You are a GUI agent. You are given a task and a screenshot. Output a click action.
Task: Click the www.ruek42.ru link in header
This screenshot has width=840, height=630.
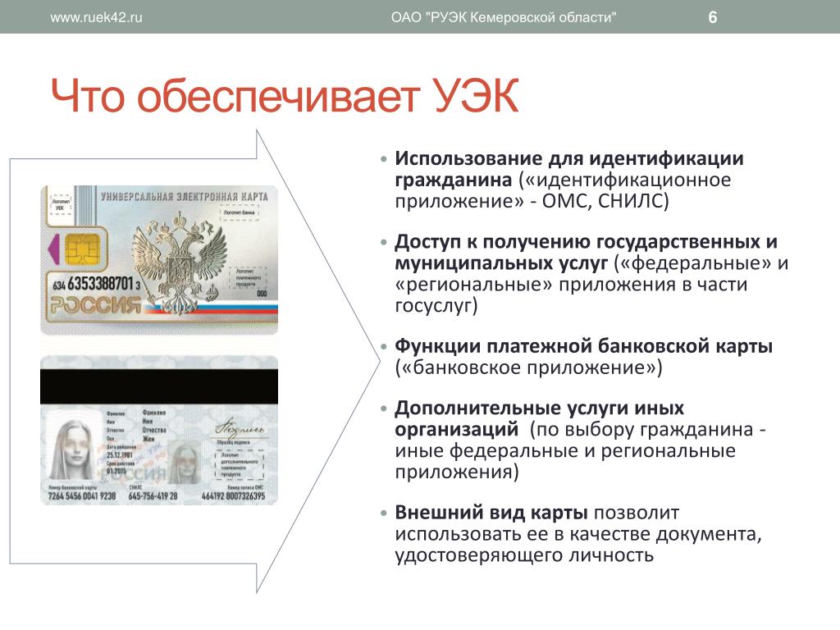[x=97, y=17]
